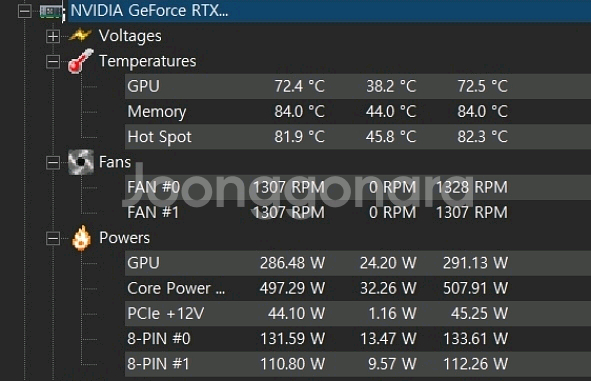Select the Voltages label
The height and width of the screenshot is (381, 591).
point(130,36)
